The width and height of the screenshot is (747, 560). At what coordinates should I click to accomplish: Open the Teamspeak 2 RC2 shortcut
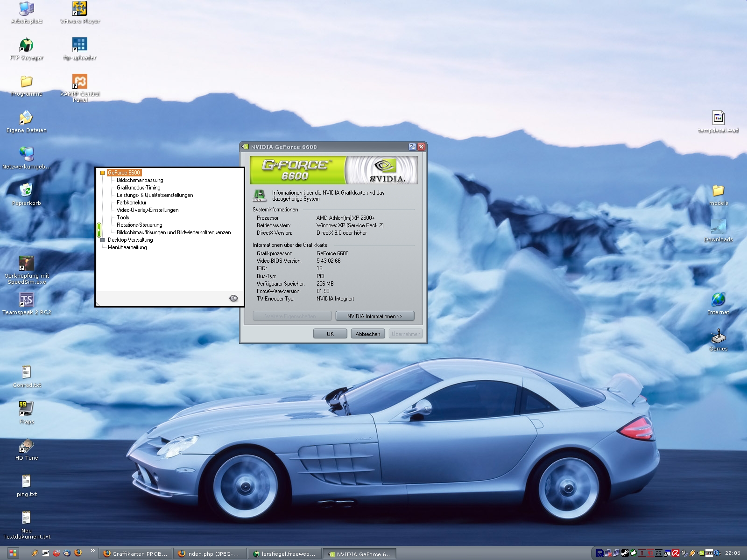27,300
